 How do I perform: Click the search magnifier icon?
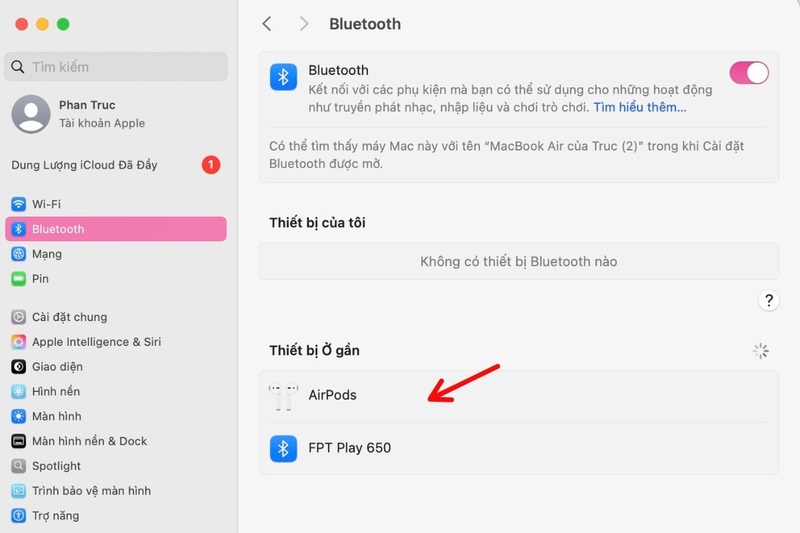click(x=17, y=67)
